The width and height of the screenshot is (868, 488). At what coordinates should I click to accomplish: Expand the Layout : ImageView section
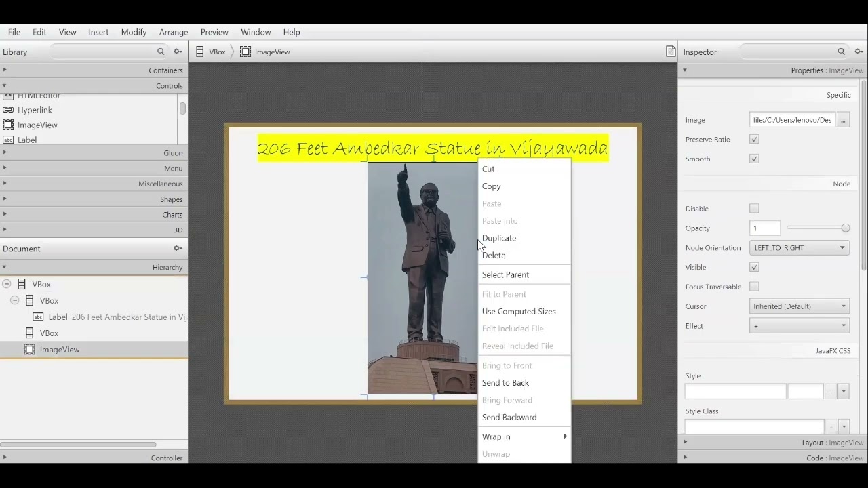coord(772,442)
